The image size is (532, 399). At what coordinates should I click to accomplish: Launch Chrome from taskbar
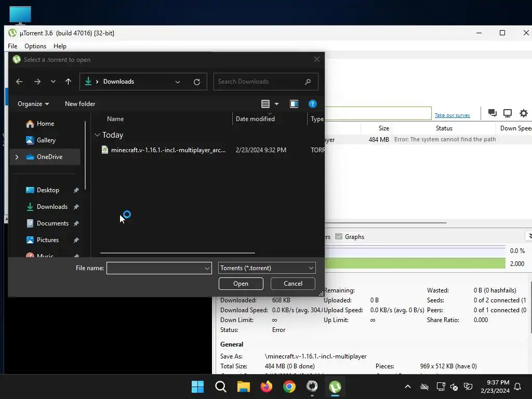click(x=289, y=387)
